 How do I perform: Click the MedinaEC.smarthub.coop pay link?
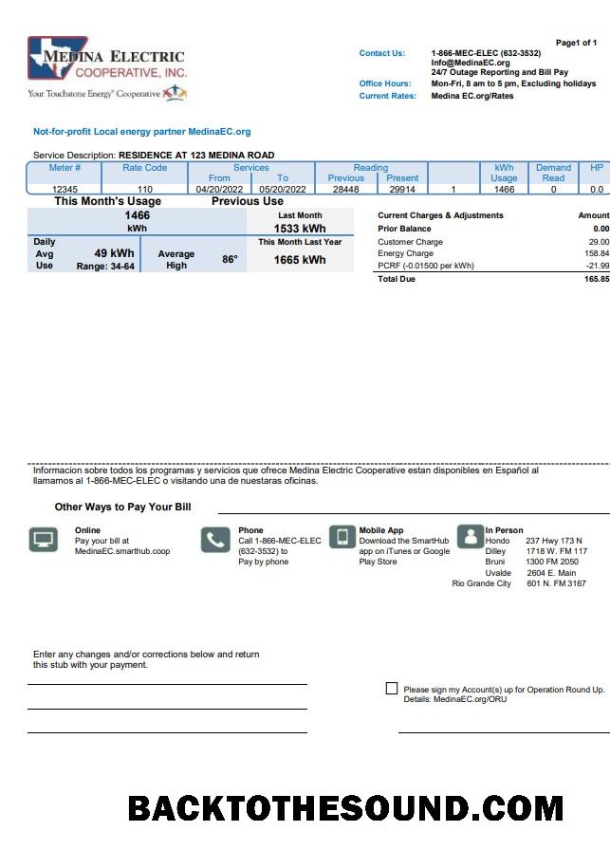[x=122, y=551]
